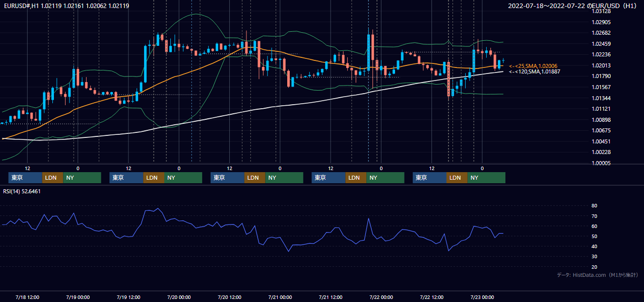Click the 1.00005 price axis label
This screenshot has width=644, height=302.
point(602,163)
